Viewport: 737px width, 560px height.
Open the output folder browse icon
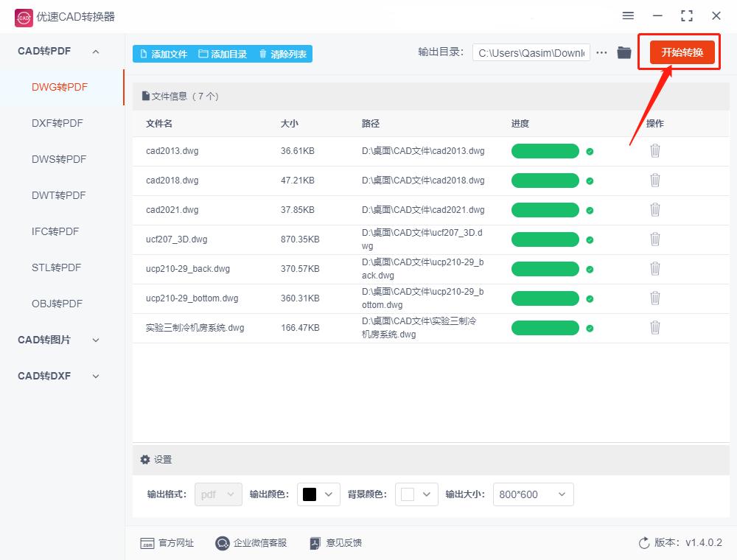click(624, 52)
